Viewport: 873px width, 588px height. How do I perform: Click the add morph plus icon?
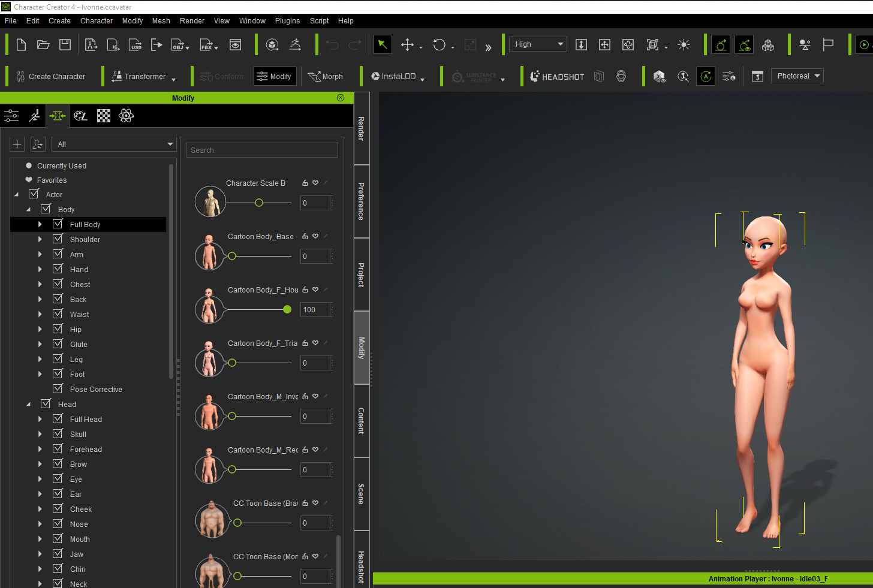point(17,144)
